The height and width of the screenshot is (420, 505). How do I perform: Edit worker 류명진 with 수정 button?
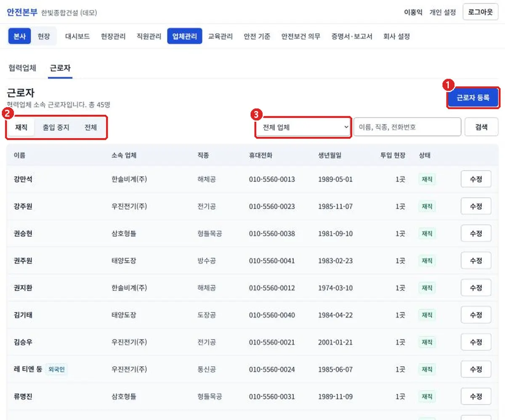click(476, 396)
